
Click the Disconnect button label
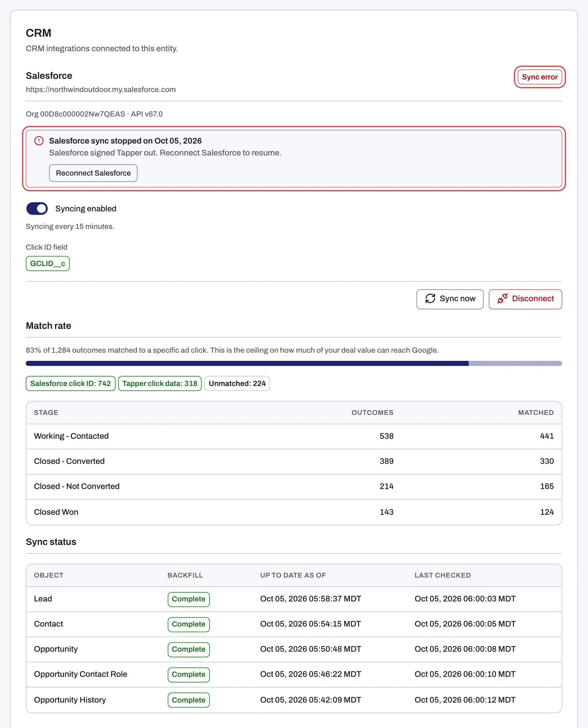(x=533, y=299)
